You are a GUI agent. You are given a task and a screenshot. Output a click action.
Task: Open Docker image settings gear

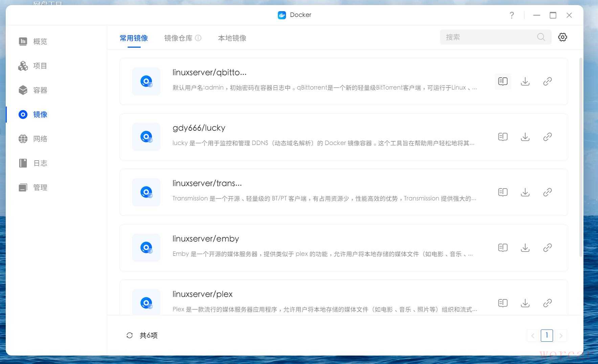coord(562,37)
